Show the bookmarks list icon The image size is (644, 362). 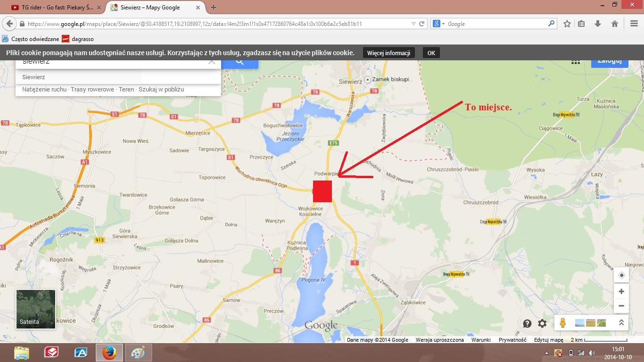point(581,24)
